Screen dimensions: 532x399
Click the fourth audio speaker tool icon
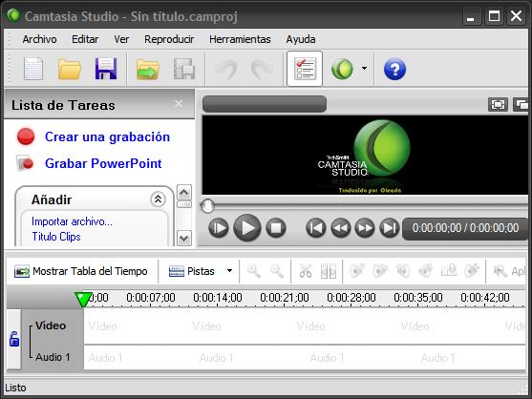[426, 271]
